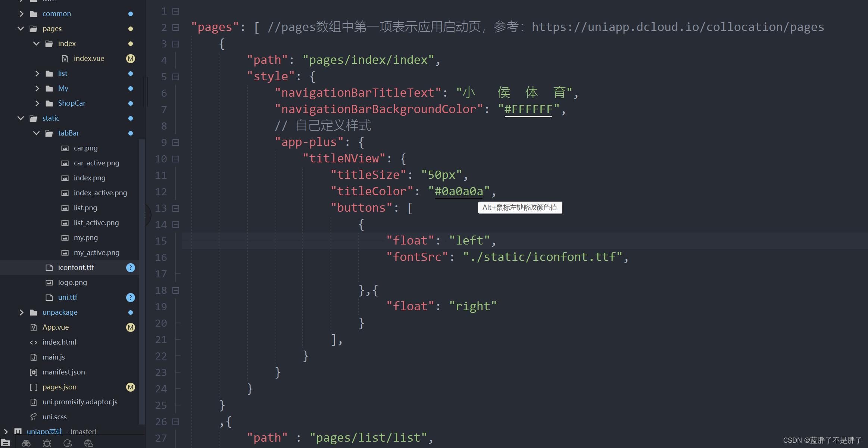Open the bug debug panel
This screenshot has width=868, height=448.
[x=47, y=443]
